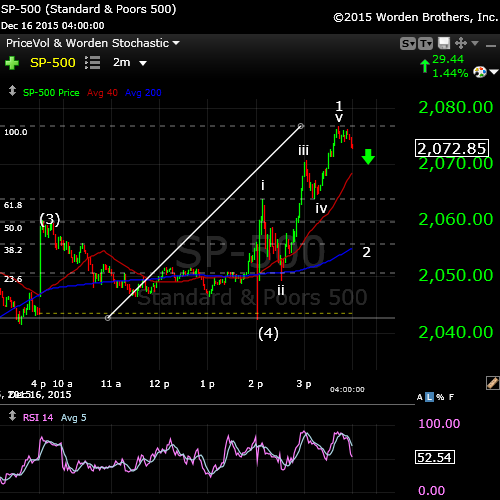This screenshot has height=500, width=500.
Task: Click the Avg 40 legend label
Action: coord(102,93)
